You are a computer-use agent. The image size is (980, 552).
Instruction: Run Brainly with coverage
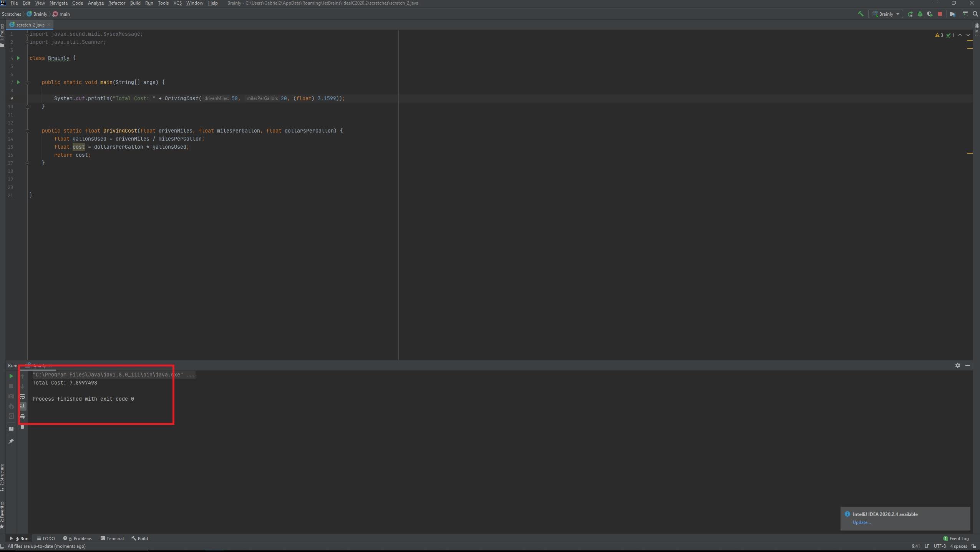click(930, 14)
